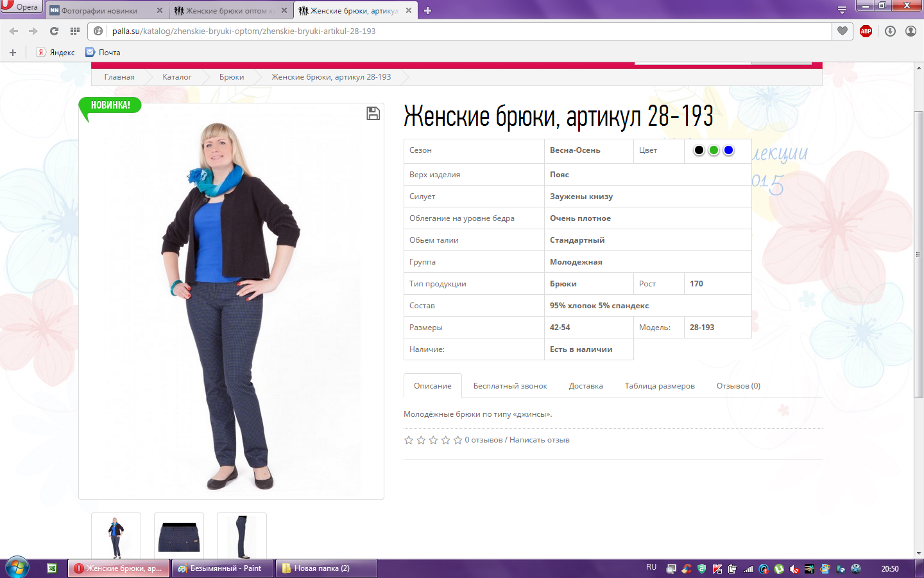This screenshot has height=578, width=924.
Task: Open the Speed Dial grid icon
Action: pyautogui.click(x=75, y=31)
